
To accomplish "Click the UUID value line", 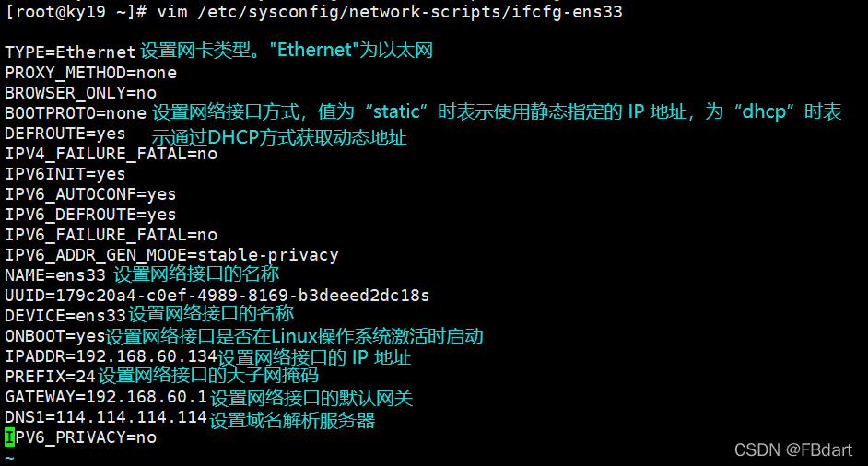I will tap(217, 296).
